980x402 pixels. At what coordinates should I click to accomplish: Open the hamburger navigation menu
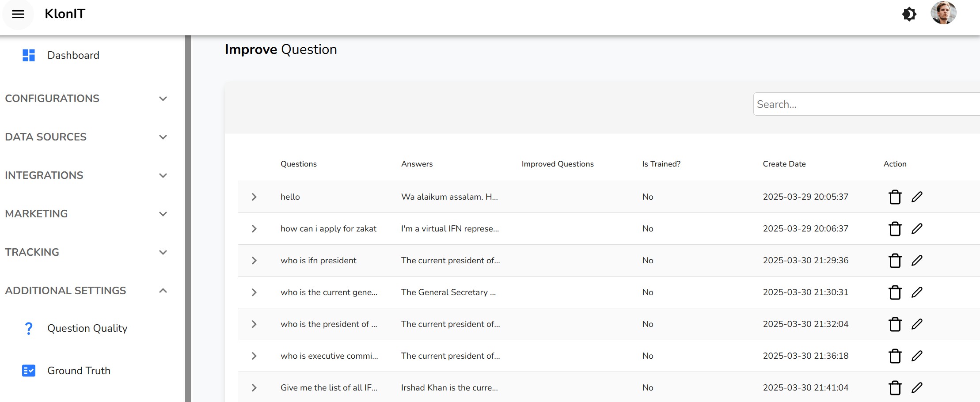coord(18,14)
